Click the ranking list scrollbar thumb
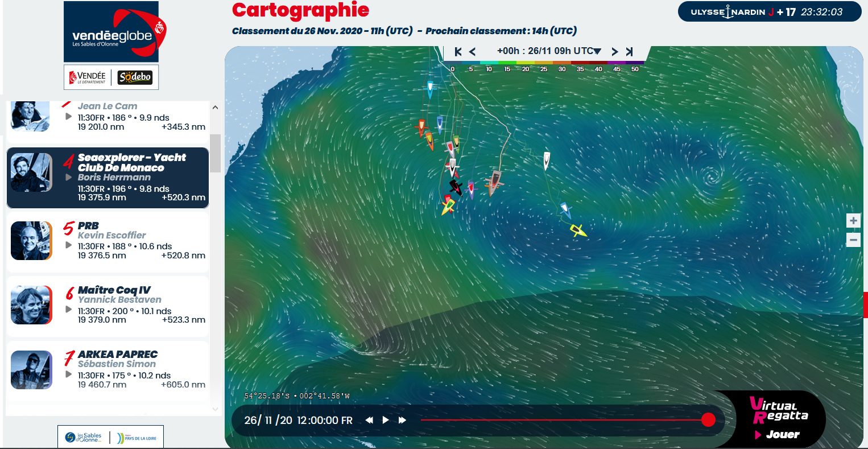Image resolution: width=868 pixels, height=449 pixels. click(x=215, y=153)
